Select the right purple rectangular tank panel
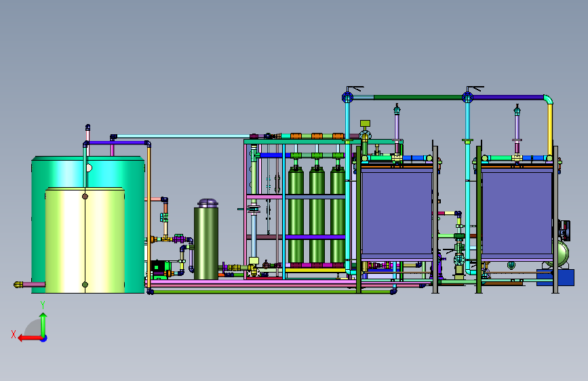 click(517, 213)
